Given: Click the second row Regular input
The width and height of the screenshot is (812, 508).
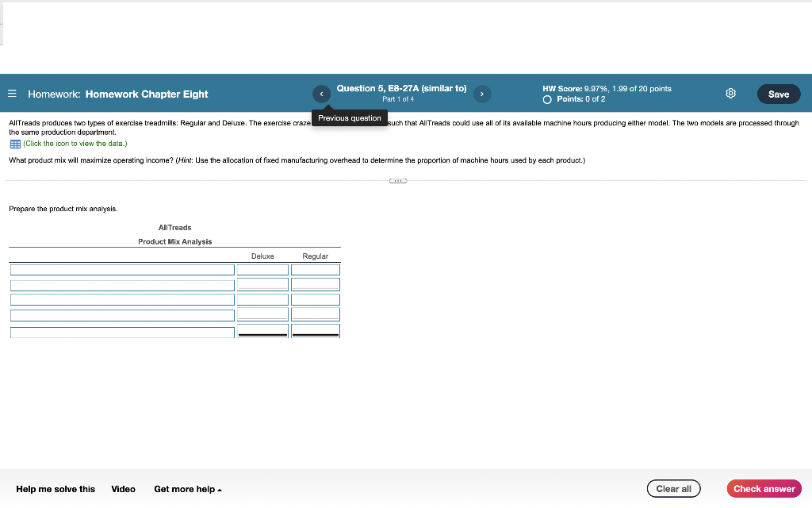Looking at the screenshot, I should (x=316, y=284).
